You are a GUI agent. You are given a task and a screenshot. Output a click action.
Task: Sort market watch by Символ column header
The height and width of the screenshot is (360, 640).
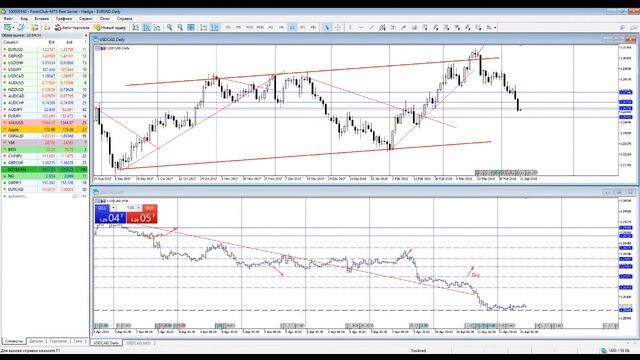(11, 42)
